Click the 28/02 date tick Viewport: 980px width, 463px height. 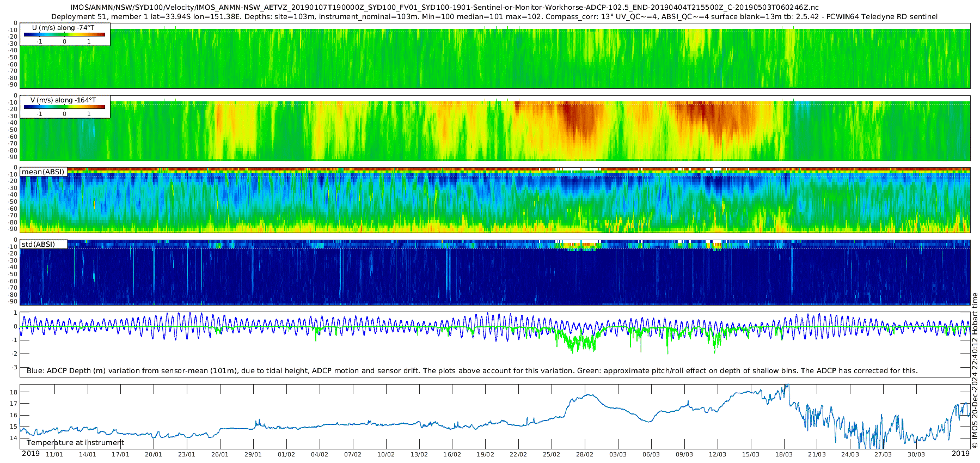[584, 454]
